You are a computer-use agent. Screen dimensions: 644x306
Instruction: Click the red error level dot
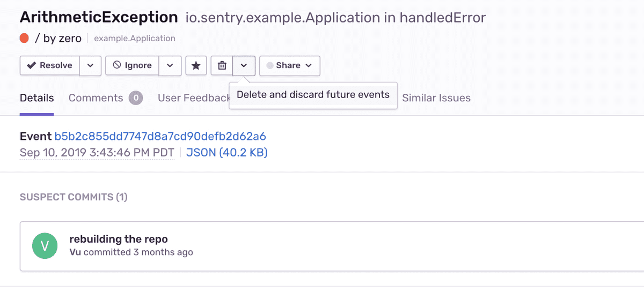pyautogui.click(x=24, y=38)
